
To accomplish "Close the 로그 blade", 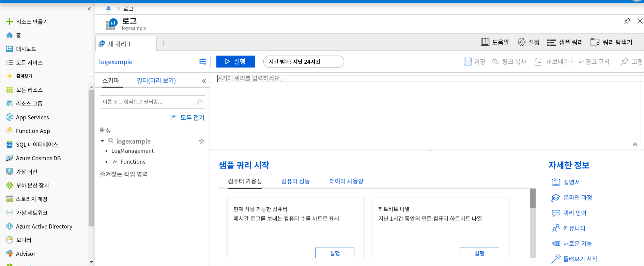I will coord(640,21).
